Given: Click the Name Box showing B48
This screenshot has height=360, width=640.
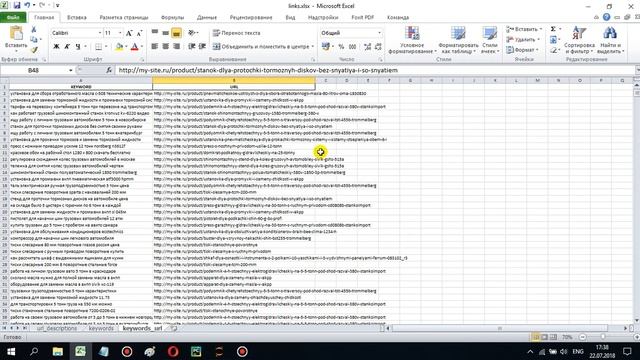Looking at the screenshot, I should click(33, 70).
